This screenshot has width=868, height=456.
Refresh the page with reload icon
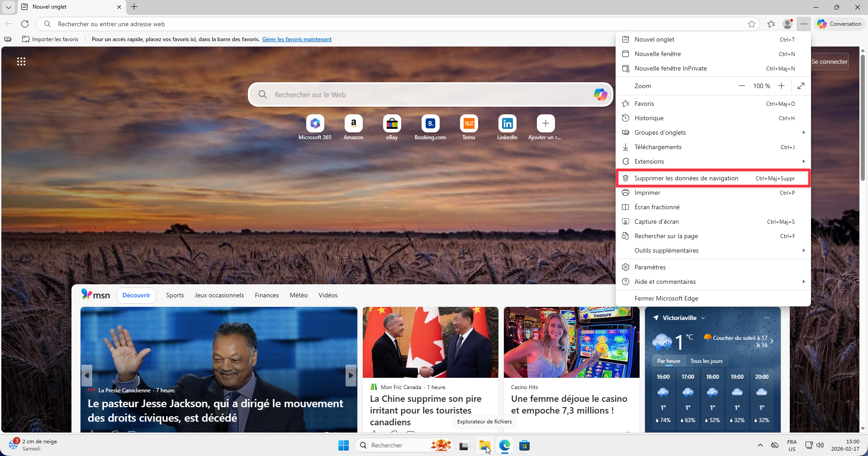[x=25, y=24]
